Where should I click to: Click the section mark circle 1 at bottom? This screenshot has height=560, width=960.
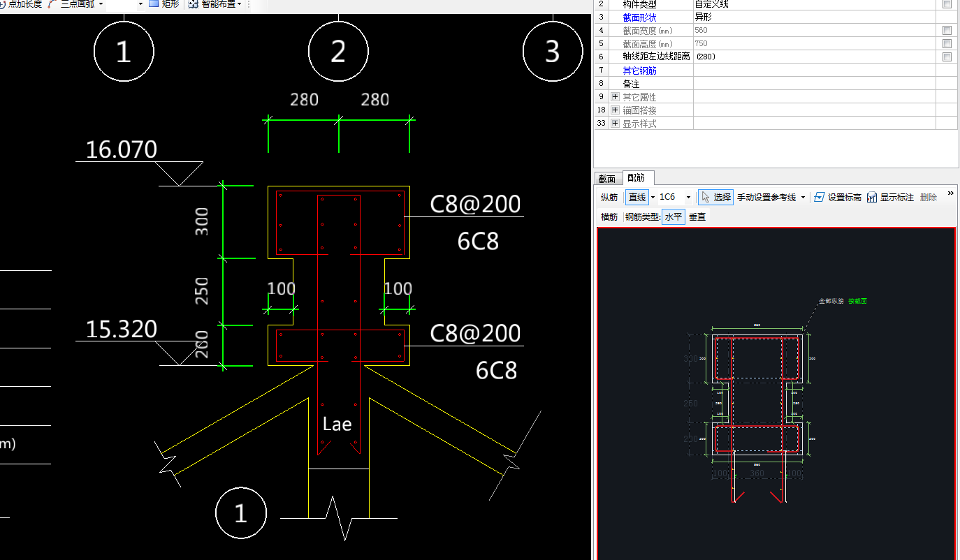pos(240,514)
